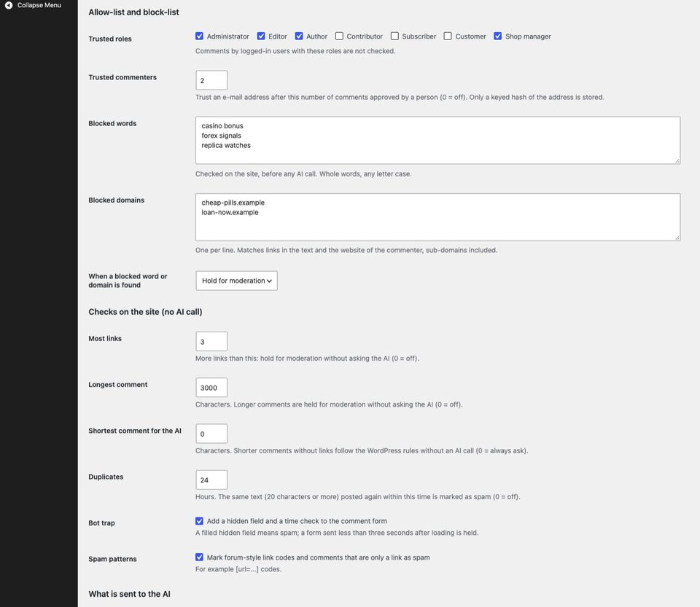Focus the Trusted commenters number field
The height and width of the screenshot is (607, 700).
click(211, 80)
